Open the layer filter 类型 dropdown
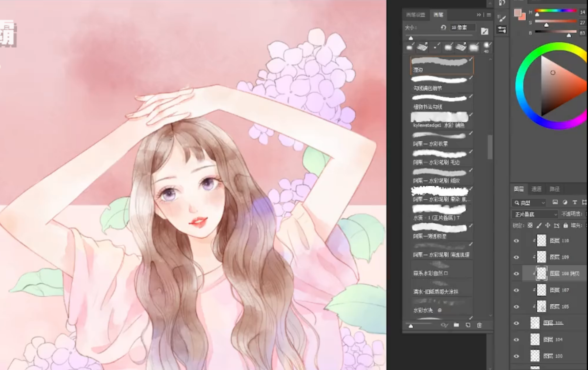588x370 pixels. 529,202
